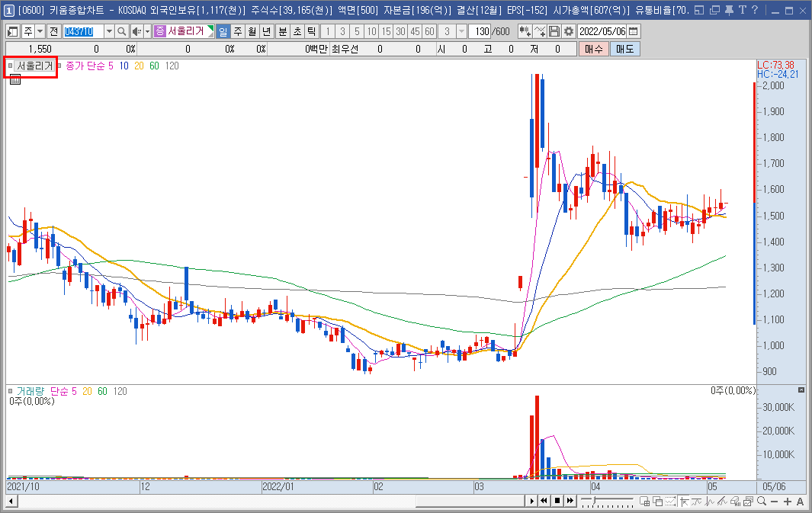Click the magnifier zoom icon in bottom toolbar

pyautogui.click(x=761, y=501)
